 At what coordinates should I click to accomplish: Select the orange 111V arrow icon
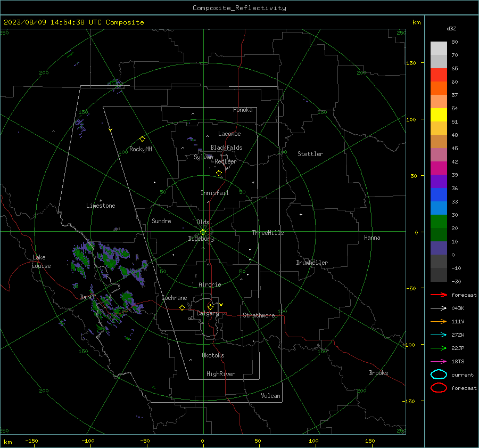click(x=439, y=321)
